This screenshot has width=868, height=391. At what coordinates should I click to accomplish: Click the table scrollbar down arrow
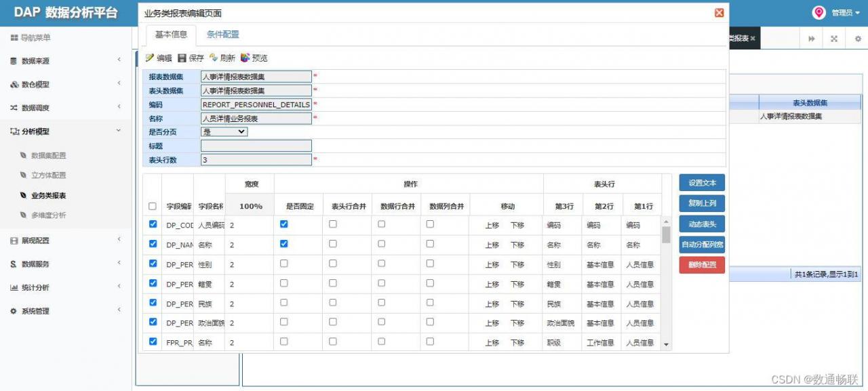[666, 345]
